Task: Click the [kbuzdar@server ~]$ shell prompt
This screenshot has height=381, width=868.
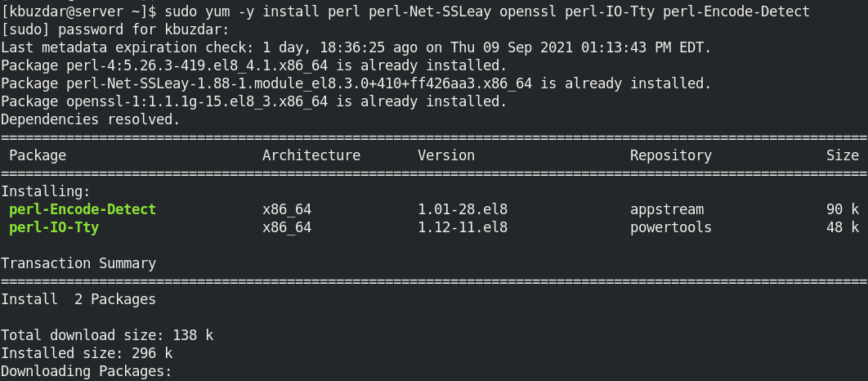Action: click(78, 11)
